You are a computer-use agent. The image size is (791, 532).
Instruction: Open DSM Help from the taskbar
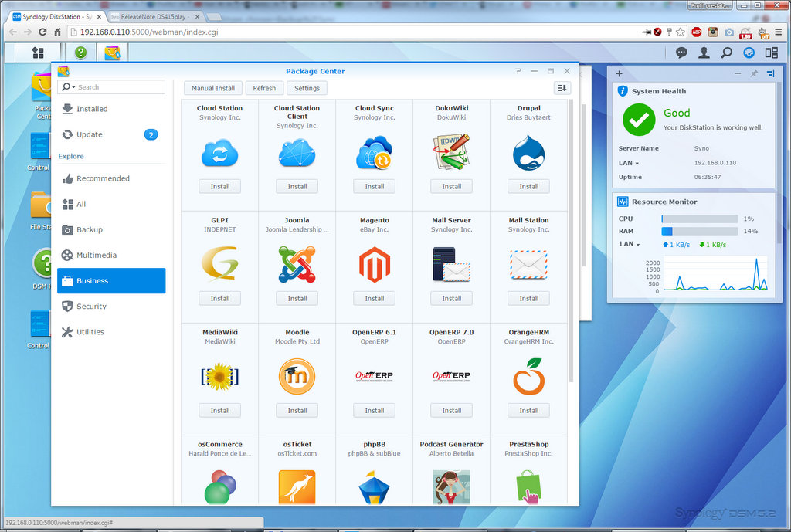coord(80,53)
